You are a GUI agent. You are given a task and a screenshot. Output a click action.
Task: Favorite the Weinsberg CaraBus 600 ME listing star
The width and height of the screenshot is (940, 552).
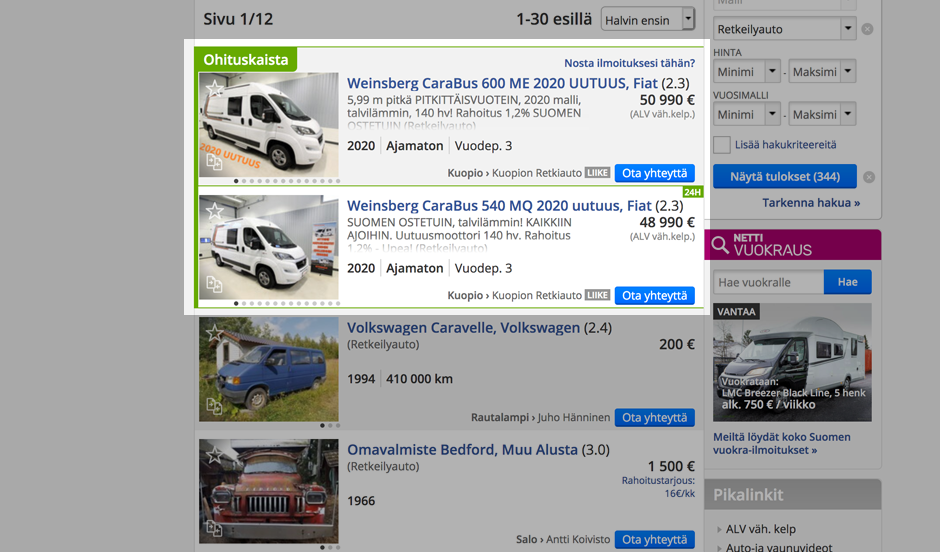point(214,89)
